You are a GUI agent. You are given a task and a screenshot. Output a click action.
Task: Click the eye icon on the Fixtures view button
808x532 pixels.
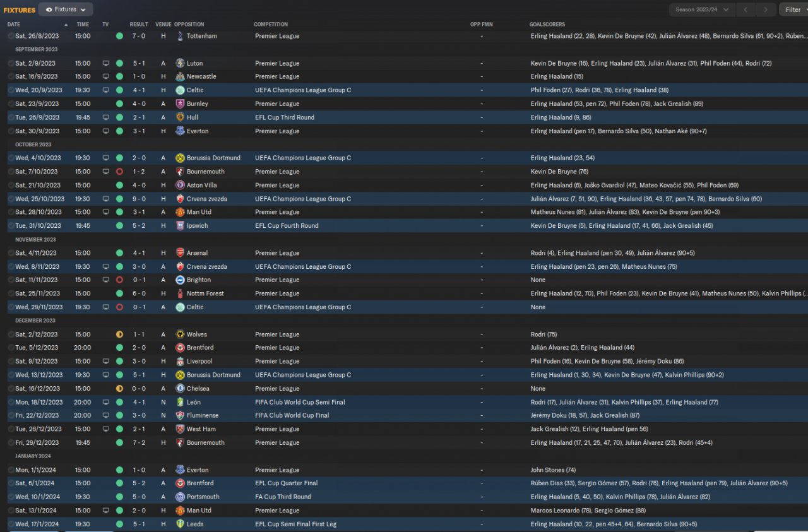pyautogui.click(x=49, y=9)
